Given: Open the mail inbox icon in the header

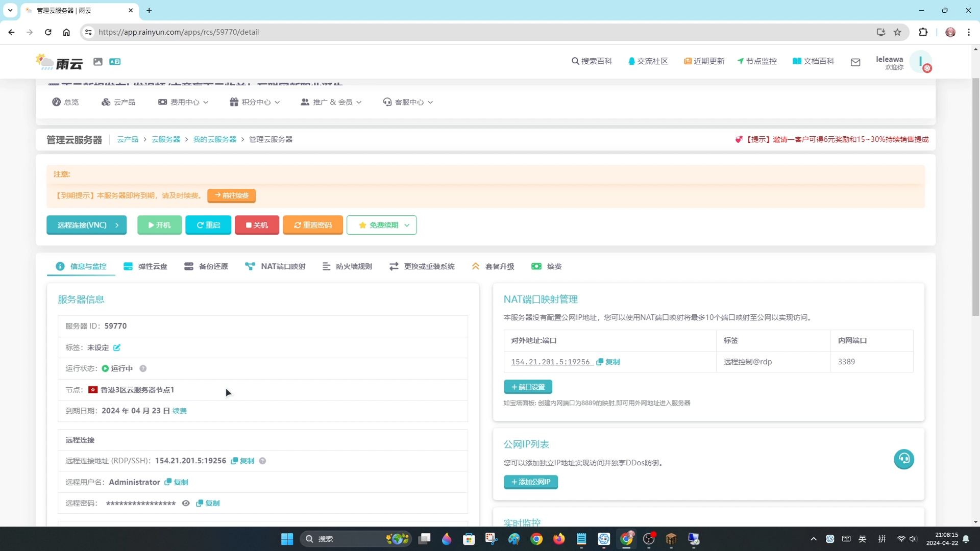Looking at the screenshot, I should click(x=855, y=62).
